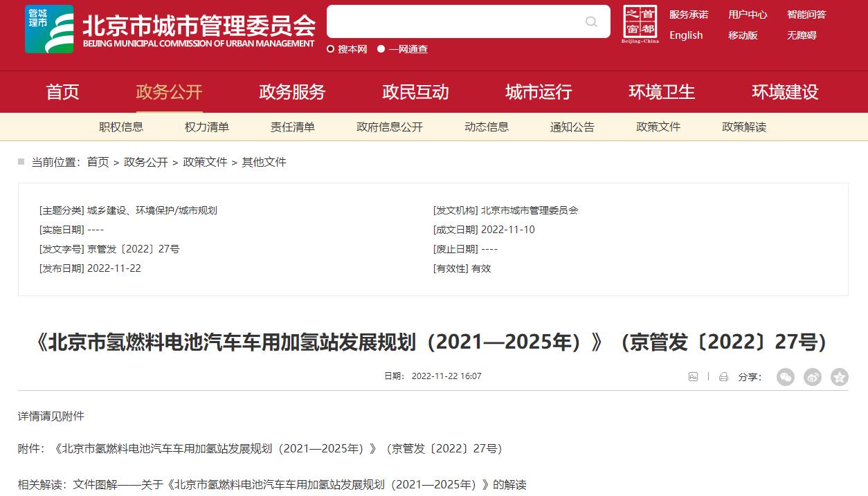
Task: Click 政策文件 in the breadcrumb path
Action: pyautogui.click(x=205, y=162)
